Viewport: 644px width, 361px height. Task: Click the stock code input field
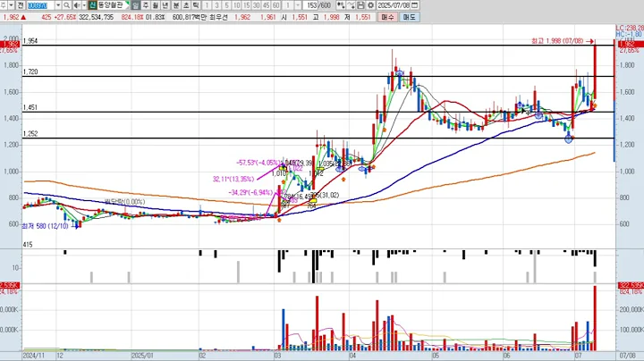(40, 5)
